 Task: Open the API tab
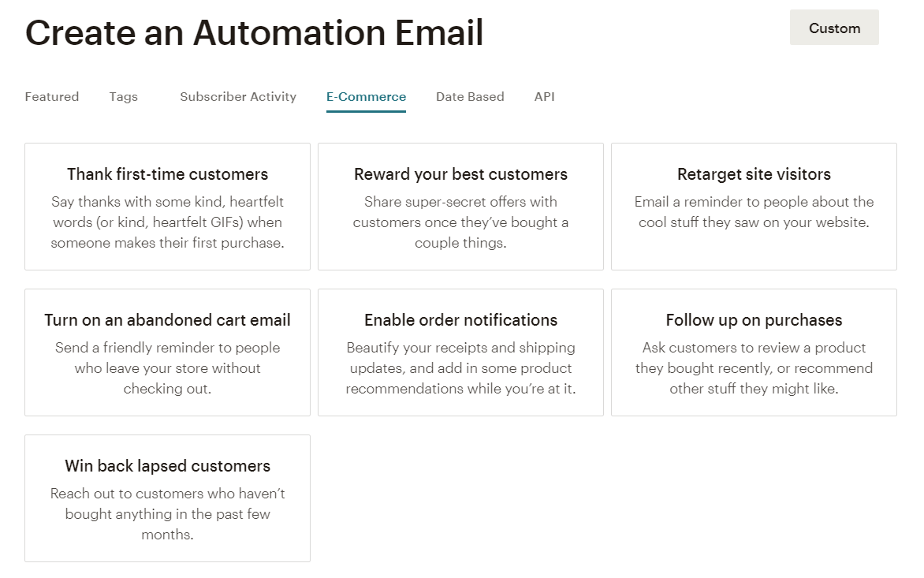point(545,97)
